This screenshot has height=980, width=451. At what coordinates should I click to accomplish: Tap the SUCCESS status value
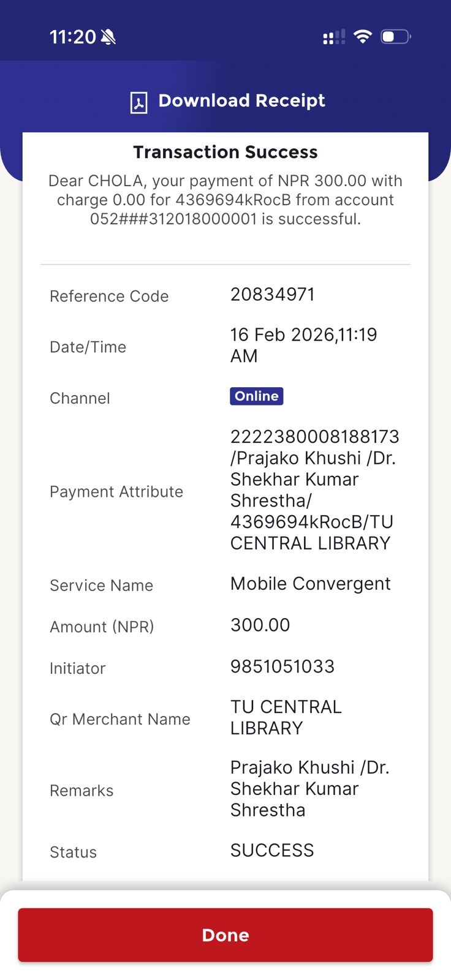272,850
